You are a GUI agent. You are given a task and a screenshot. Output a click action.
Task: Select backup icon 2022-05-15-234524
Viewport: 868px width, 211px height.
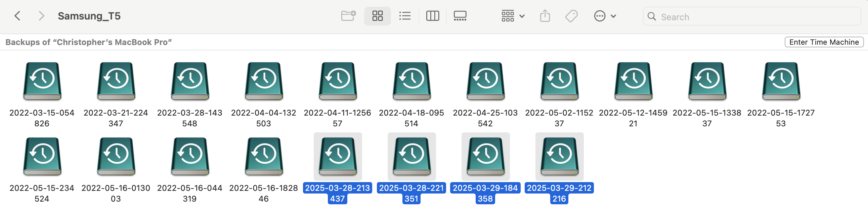(x=42, y=157)
